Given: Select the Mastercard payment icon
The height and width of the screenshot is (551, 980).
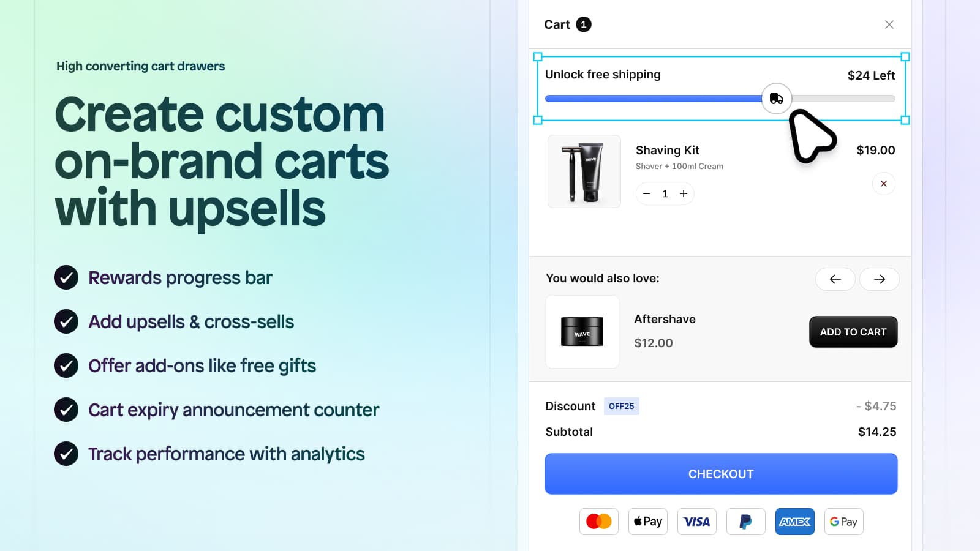Looking at the screenshot, I should tap(598, 521).
